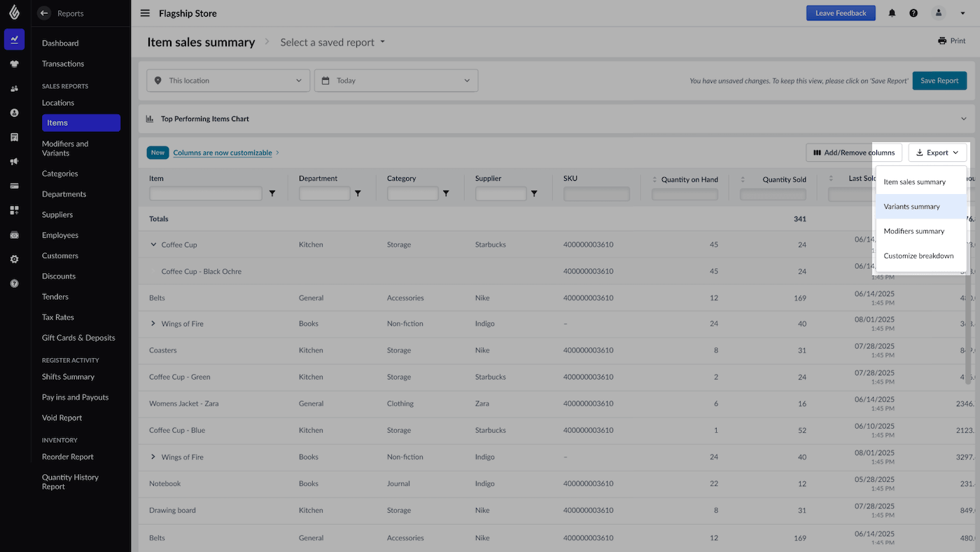Image resolution: width=980 pixels, height=552 pixels.
Task: Click the Category column filter funnel
Action: (446, 193)
